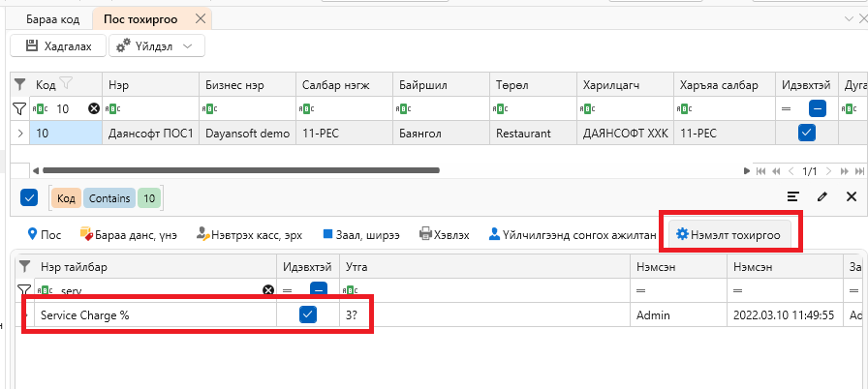Switch to the Бараа код tab
The width and height of the screenshot is (868, 389).
pos(52,19)
